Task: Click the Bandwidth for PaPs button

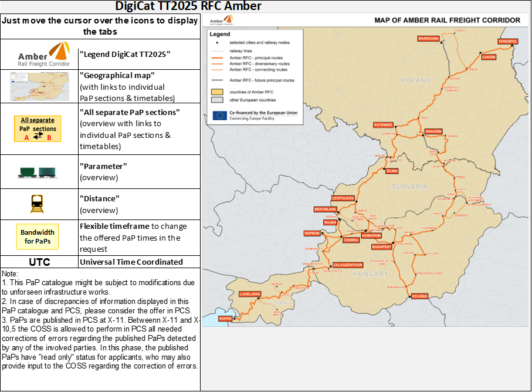Action: (x=38, y=236)
